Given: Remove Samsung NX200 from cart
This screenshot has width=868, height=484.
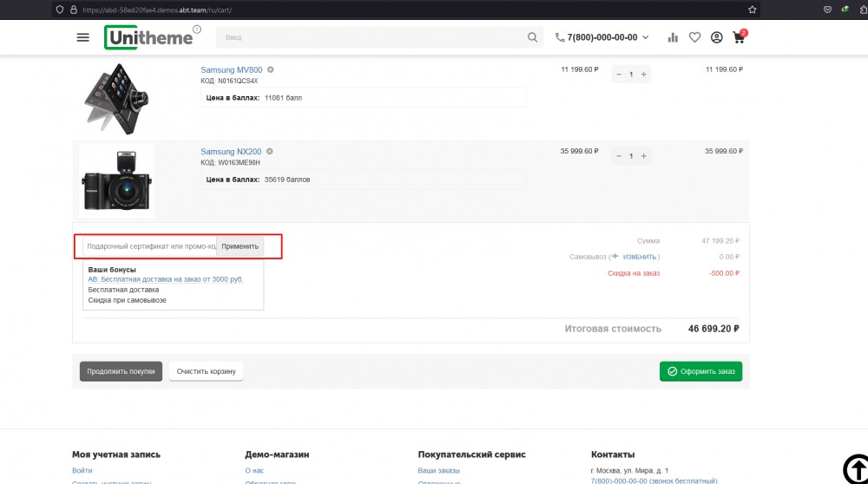Looking at the screenshot, I should point(270,151).
